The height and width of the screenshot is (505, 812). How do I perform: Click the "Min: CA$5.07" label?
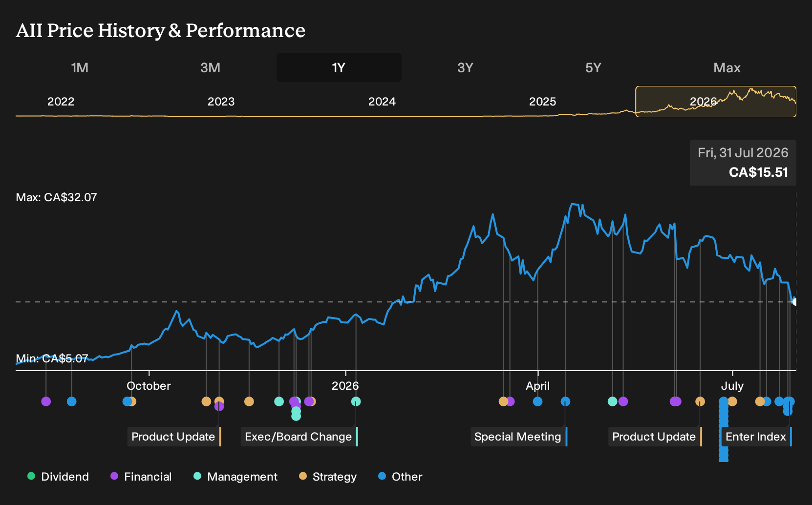[x=52, y=358]
